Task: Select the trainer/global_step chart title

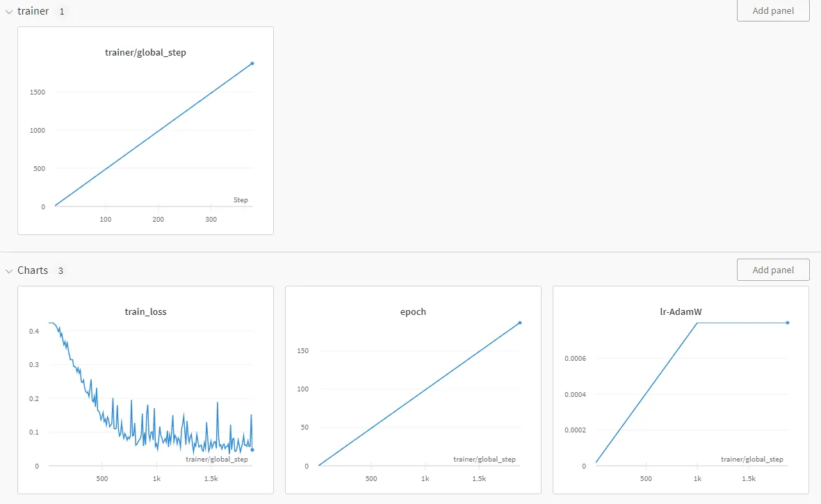Action: tap(145, 52)
